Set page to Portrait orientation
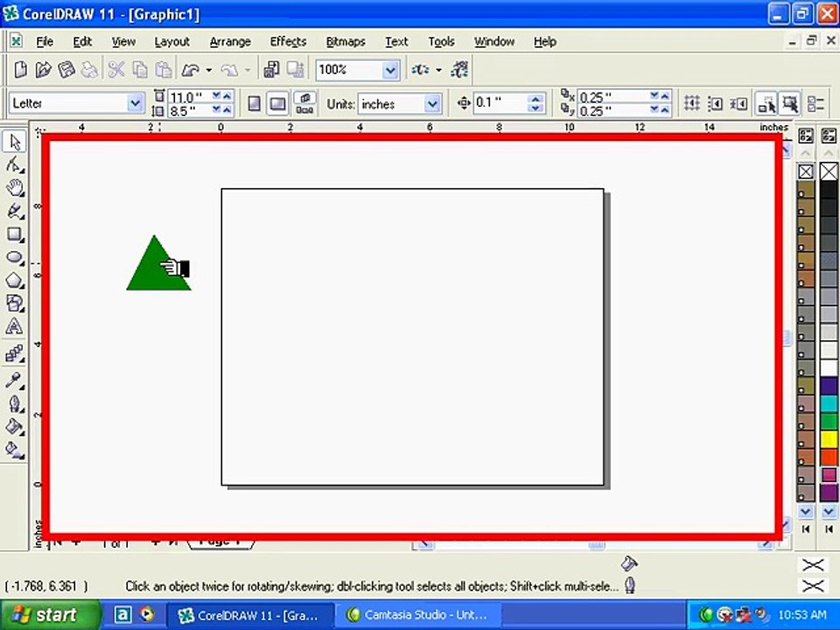The image size is (840, 630). click(x=255, y=103)
